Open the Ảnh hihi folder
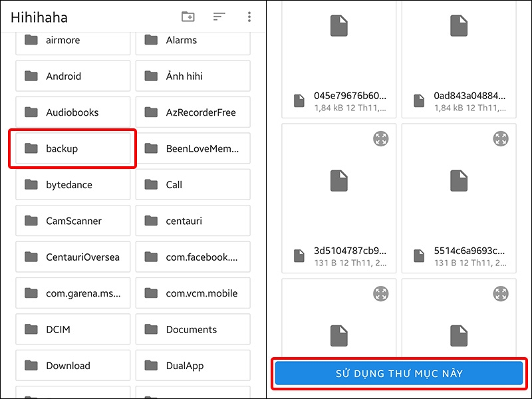The width and height of the screenshot is (532, 399). tap(193, 76)
